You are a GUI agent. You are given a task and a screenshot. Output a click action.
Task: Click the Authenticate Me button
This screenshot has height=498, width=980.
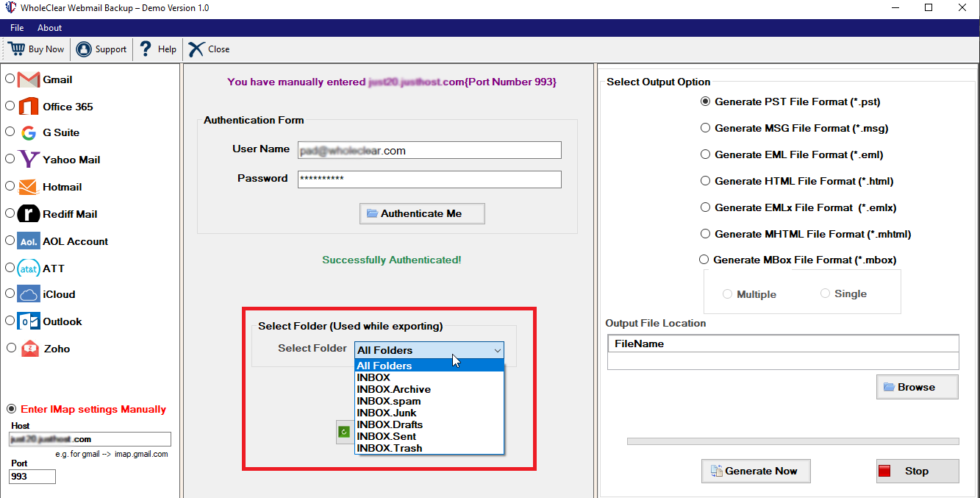[422, 213]
